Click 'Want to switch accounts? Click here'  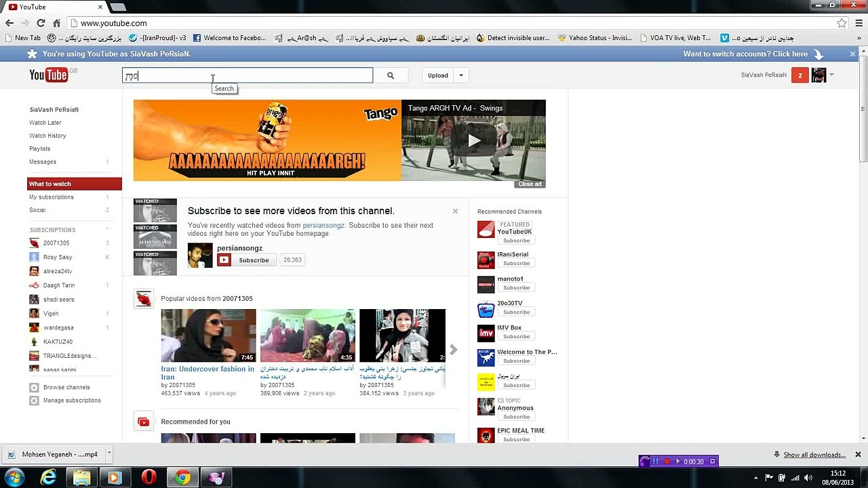745,54
